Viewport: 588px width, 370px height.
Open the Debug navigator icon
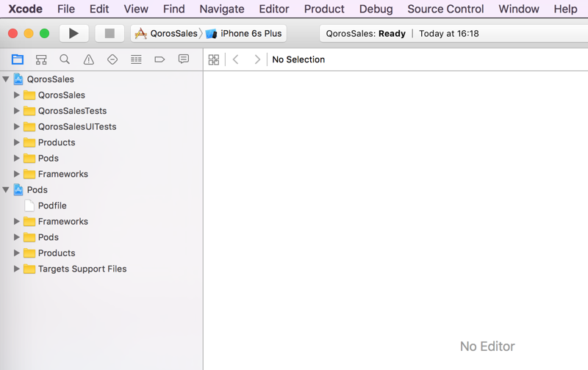[x=136, y=59]
